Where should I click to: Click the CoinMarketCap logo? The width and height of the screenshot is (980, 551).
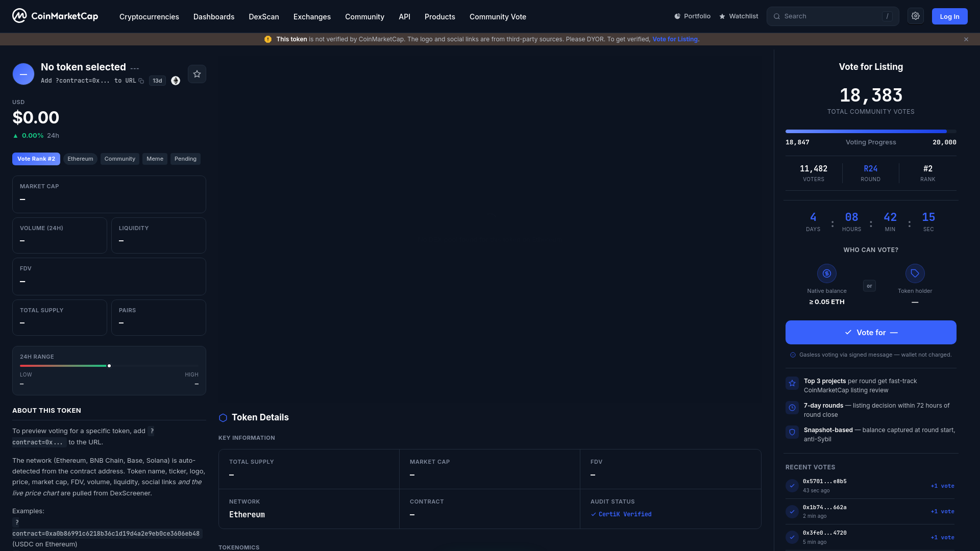click(x=55, y=16)
